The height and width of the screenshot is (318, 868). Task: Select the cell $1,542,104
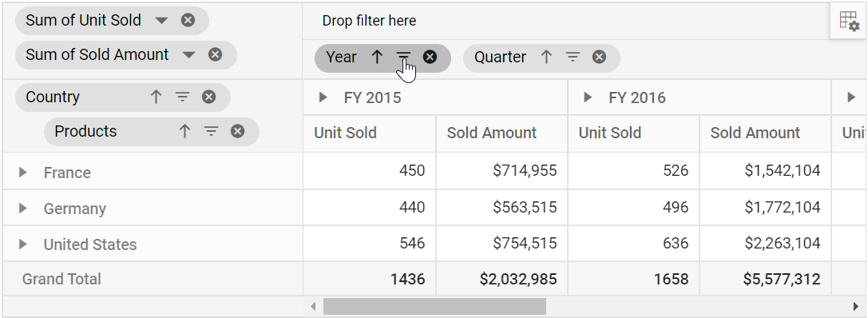tap(766, 171)
